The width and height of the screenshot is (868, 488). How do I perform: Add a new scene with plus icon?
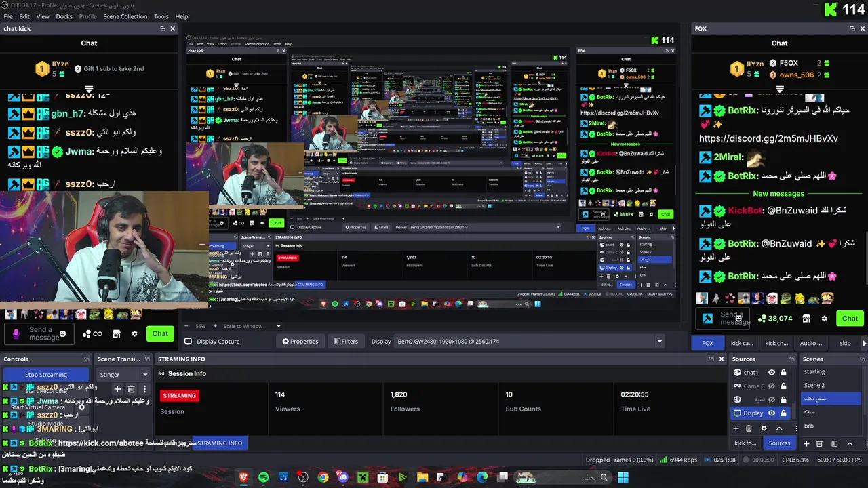(806, 443)
